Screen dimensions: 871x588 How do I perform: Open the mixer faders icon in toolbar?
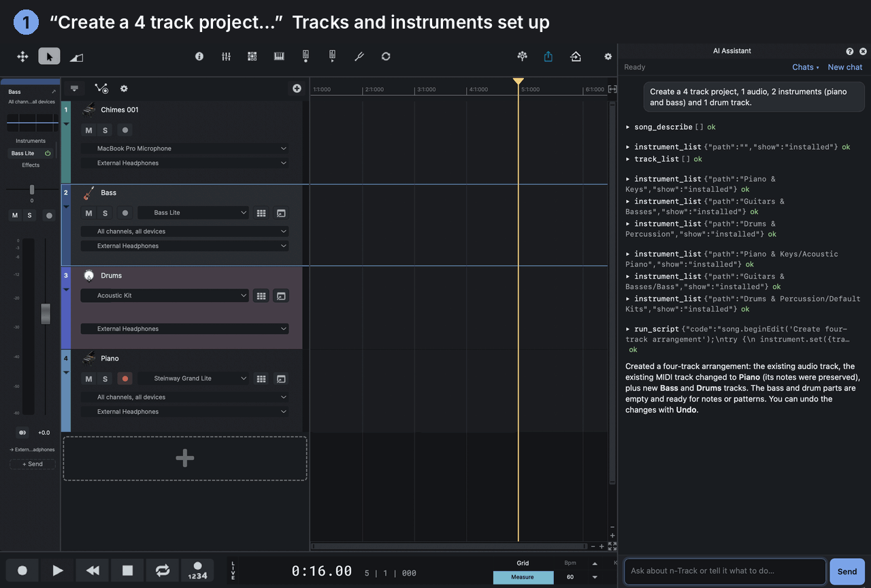(227, 56)
